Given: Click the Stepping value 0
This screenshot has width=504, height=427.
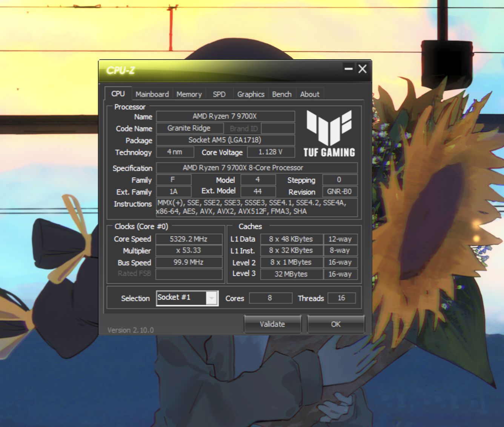Looking at the screenshot, I should coord(340,180).
